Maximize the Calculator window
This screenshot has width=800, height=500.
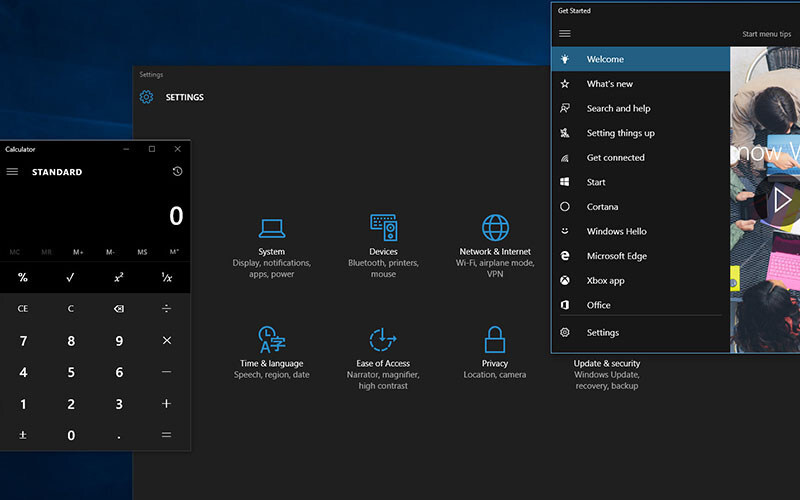[152, 149]
